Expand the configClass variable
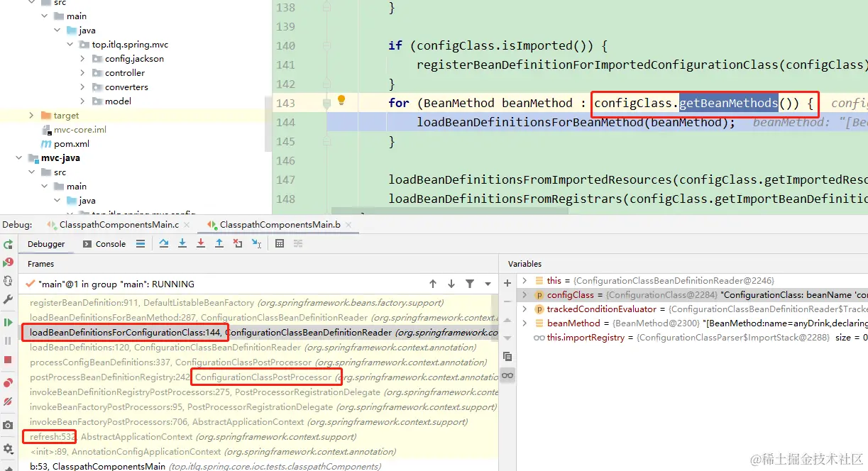868x471 pixels. tap(524, 295)
